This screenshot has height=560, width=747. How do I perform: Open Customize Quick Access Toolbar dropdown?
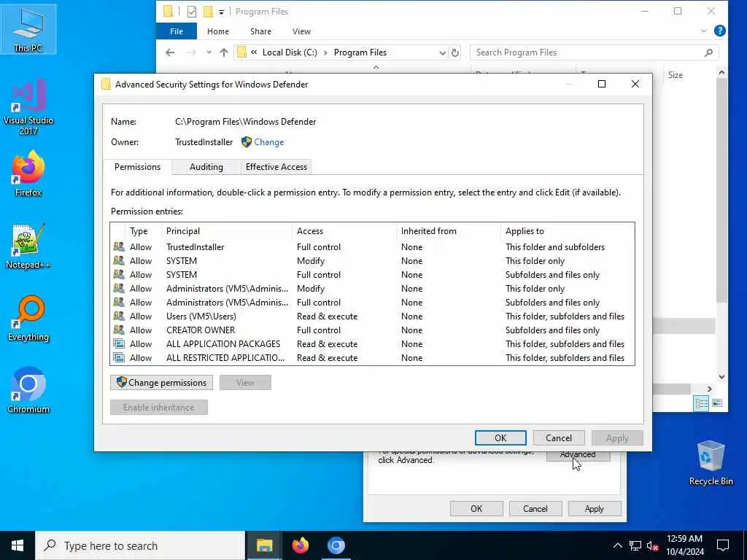[x=222, y=12]
